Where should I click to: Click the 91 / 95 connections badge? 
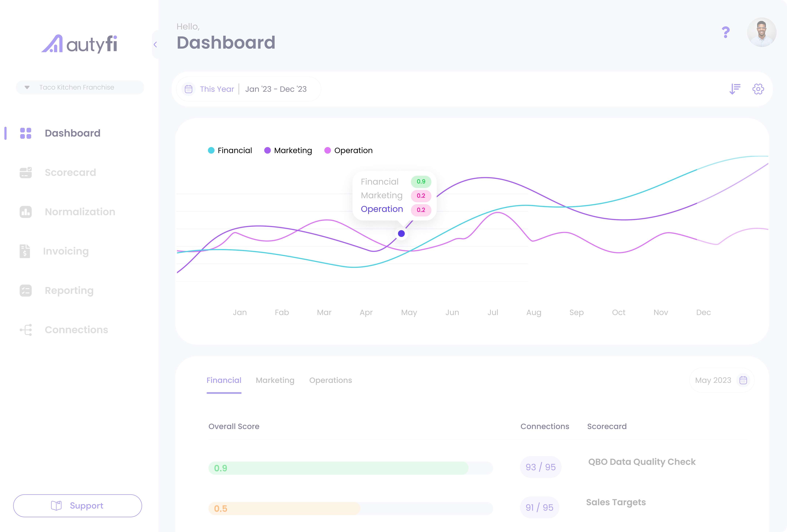pos(539,507)
